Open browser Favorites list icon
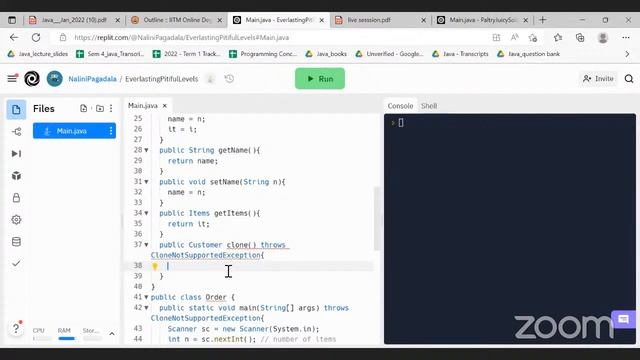 tap(558, 38)
